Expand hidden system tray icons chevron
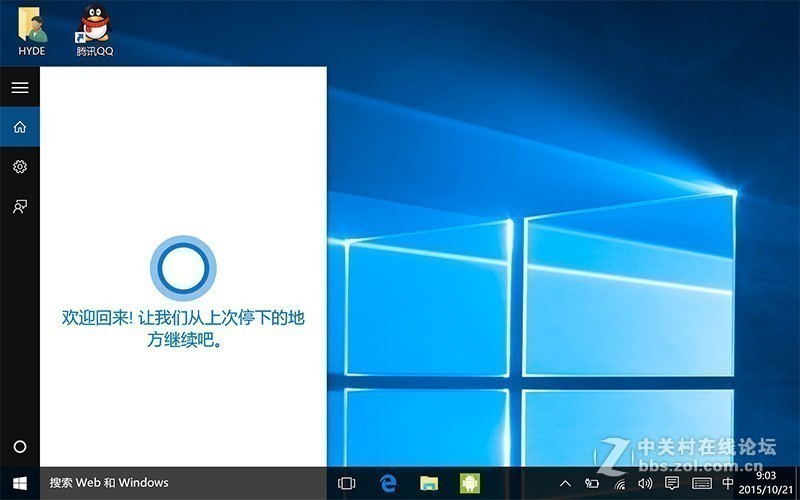800x500 pixels. click(565, 483)
